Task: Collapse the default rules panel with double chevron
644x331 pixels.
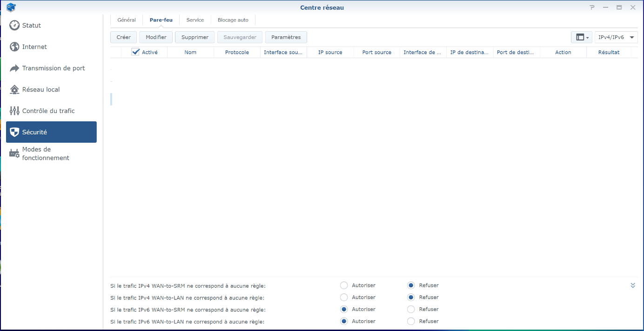Action: (x=633, y=285)
